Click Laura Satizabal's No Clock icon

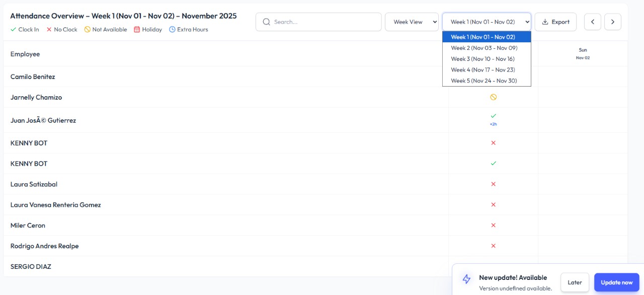(x=493, y=184)
